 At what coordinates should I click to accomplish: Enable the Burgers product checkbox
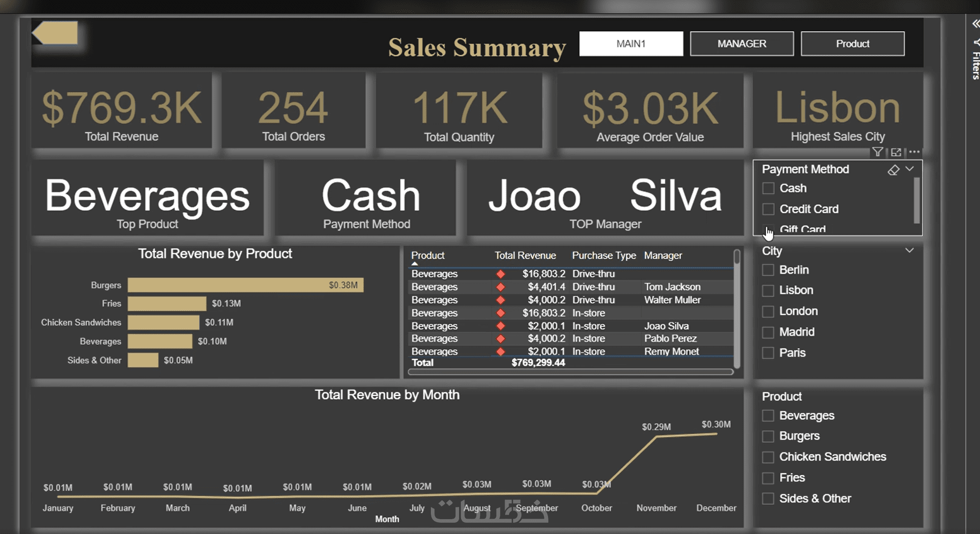point(768,436)
